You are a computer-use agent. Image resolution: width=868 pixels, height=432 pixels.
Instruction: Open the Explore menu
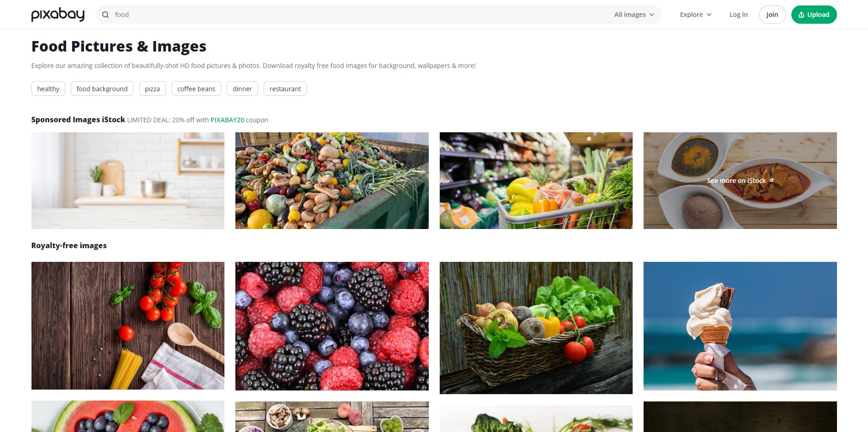(696, 15)
